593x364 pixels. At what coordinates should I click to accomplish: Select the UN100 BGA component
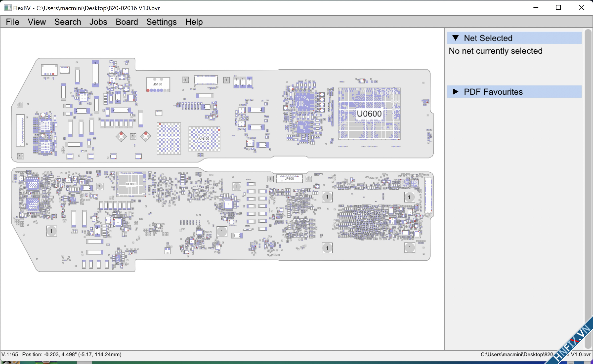click(204, 139)
